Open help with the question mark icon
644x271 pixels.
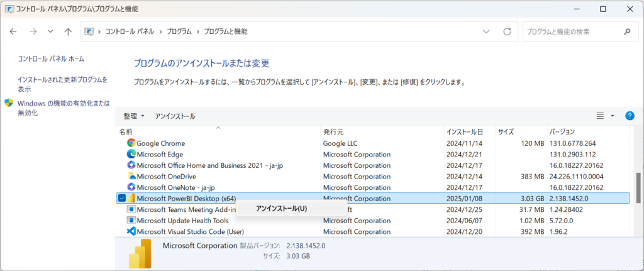tap(630, 116)
